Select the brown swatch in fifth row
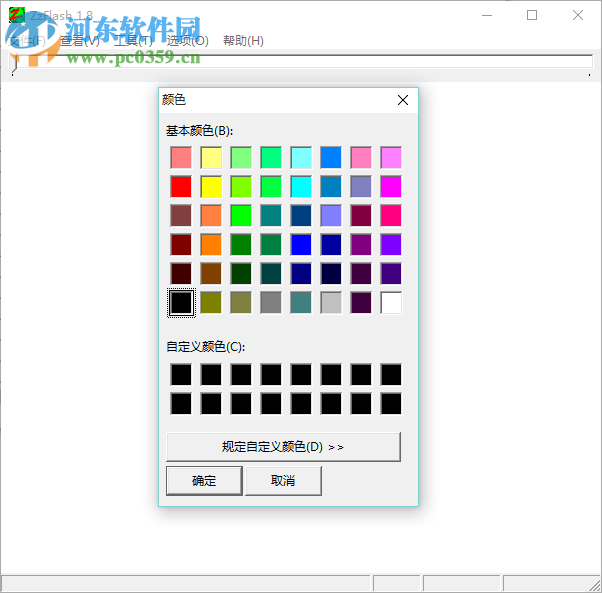 211,274
